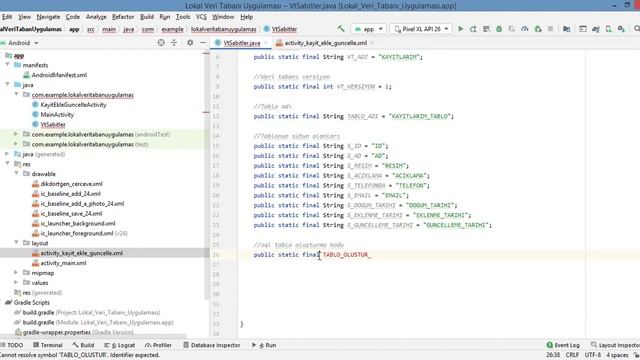Screen dimensions: 640x360
Task: Open the Tools menu
Action: (183, 17)
